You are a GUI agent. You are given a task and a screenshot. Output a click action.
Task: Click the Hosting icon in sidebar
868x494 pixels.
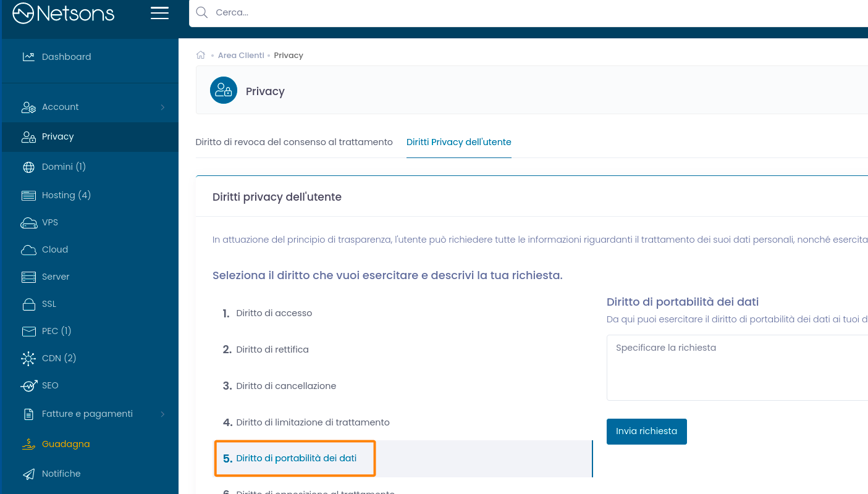[x=28, y=196]
